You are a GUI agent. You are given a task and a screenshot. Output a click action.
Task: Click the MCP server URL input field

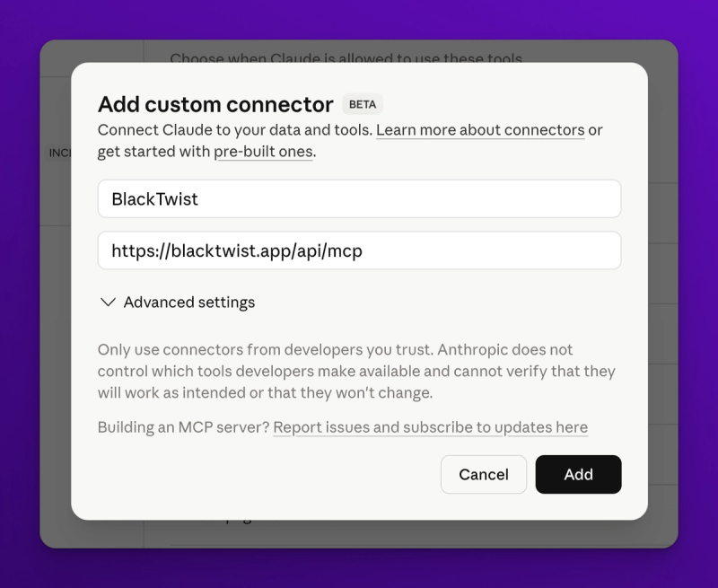coord(359,250)
